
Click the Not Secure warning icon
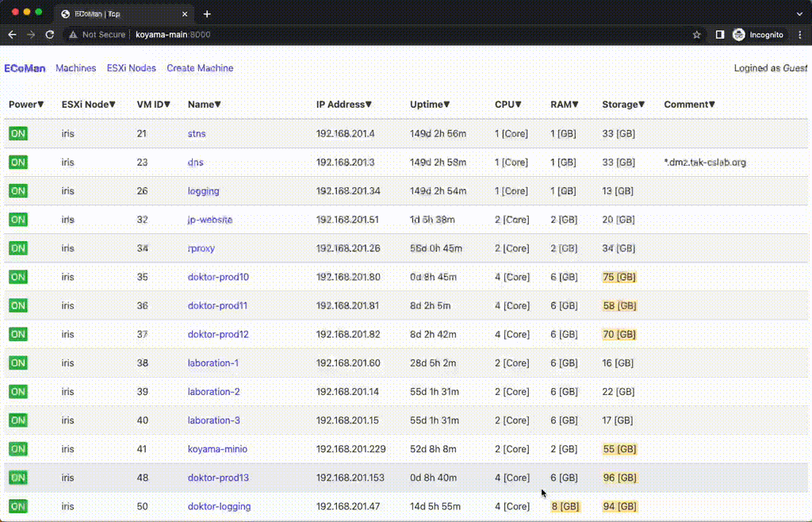pyautogui.click(x=73, y=35)
